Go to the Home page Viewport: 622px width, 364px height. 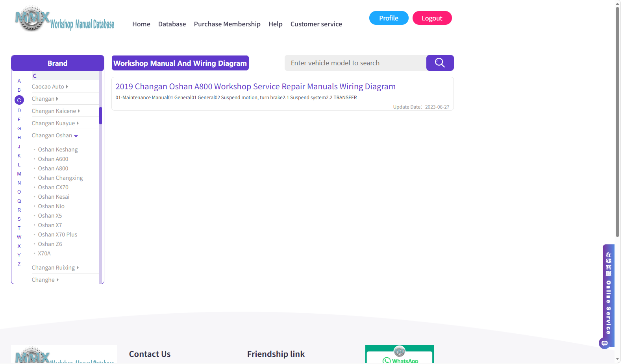click(x=141, y=24)
